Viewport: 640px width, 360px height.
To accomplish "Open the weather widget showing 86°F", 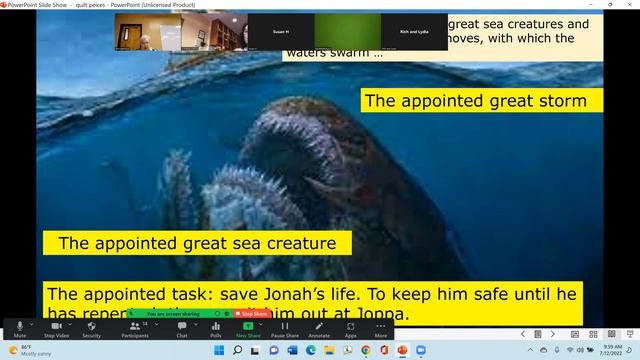I will pos(31,350).
